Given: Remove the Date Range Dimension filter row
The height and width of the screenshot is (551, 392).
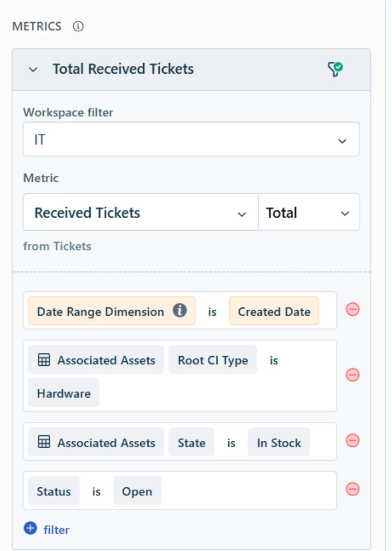Looking at the screenshot, I should click(x=353, y=310).
